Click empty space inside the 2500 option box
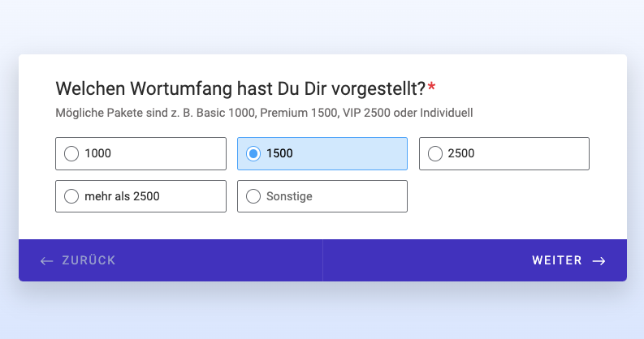Viewport: 644px width, 339px height. 534,154
